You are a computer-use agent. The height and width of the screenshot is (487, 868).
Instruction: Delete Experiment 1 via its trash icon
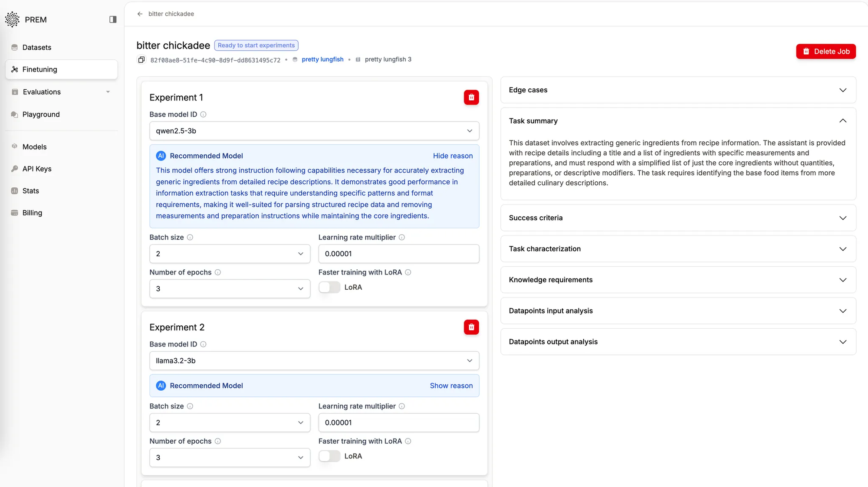point(471,98)
